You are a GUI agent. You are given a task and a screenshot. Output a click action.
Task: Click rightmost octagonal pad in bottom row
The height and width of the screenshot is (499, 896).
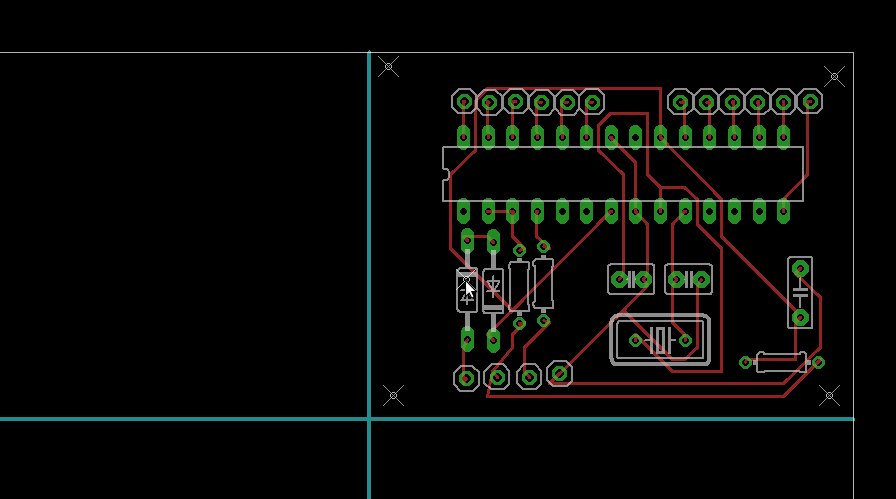[x=560, y=374]
